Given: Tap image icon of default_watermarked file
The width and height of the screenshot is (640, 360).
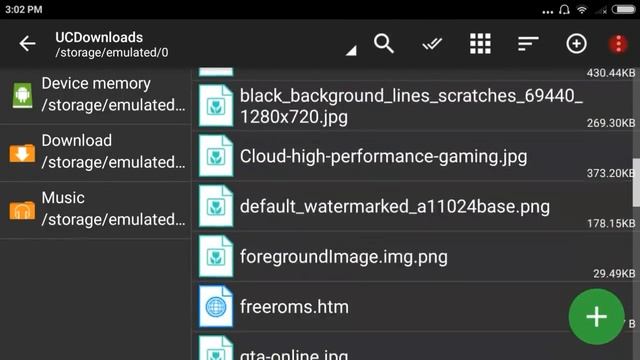Looking at the screenshot, I should point(216,206).
